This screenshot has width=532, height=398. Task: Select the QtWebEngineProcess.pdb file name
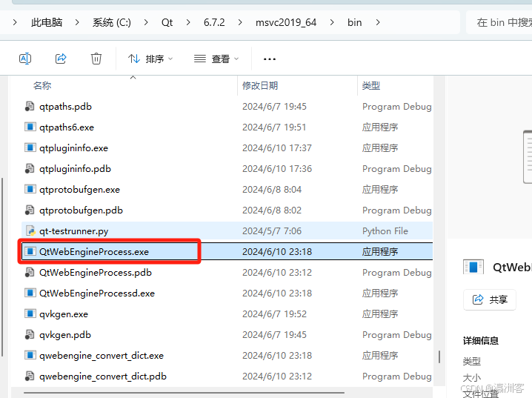(x=96, y=273)
